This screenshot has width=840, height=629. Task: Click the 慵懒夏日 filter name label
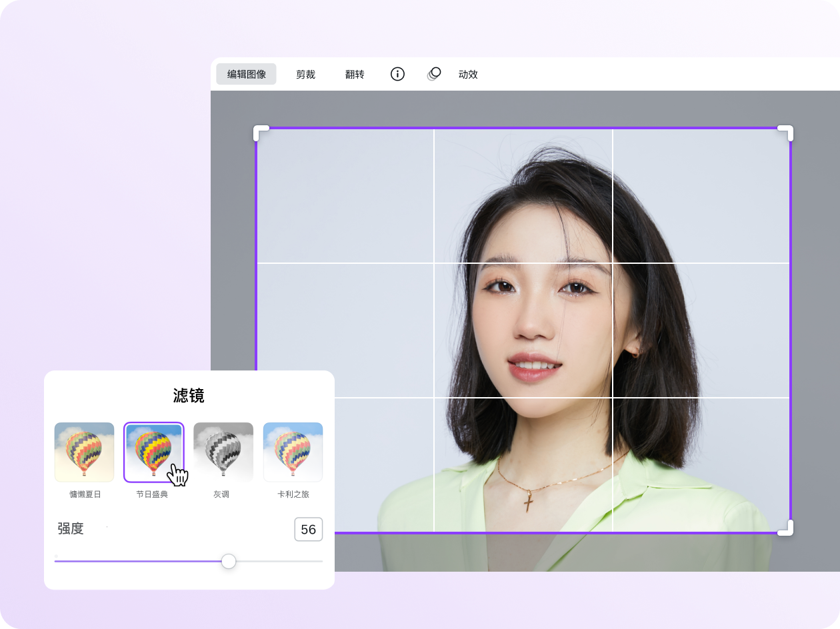tap(85, 494)
